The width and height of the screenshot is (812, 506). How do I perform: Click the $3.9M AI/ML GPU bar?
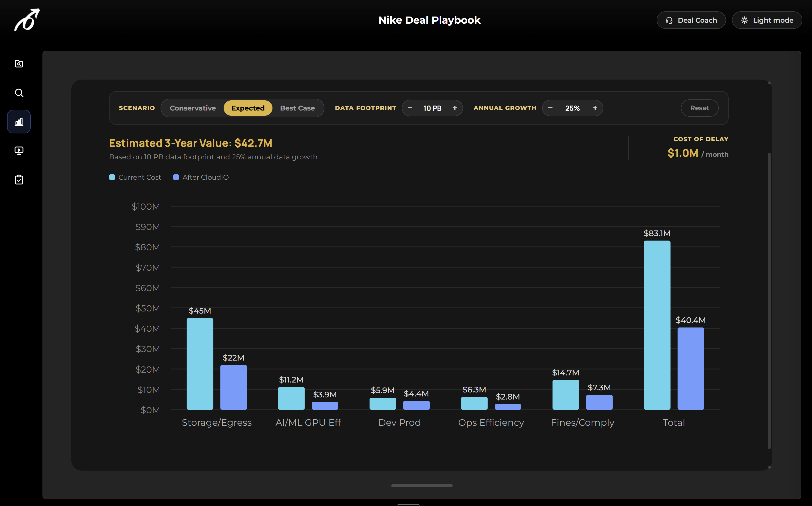point(325,406)
